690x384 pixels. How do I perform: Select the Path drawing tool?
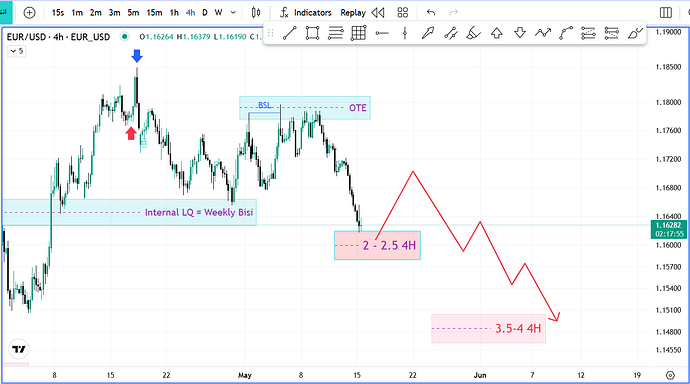tap(543, 33)
